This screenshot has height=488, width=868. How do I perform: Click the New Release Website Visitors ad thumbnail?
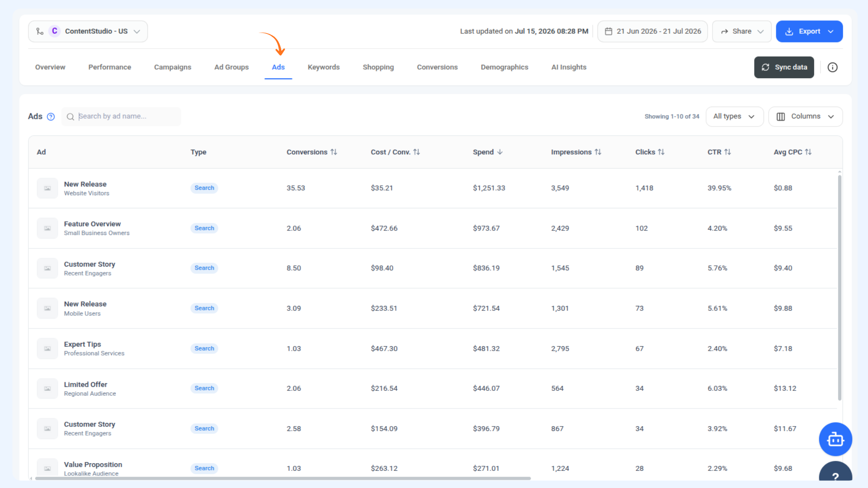point(47,188)
